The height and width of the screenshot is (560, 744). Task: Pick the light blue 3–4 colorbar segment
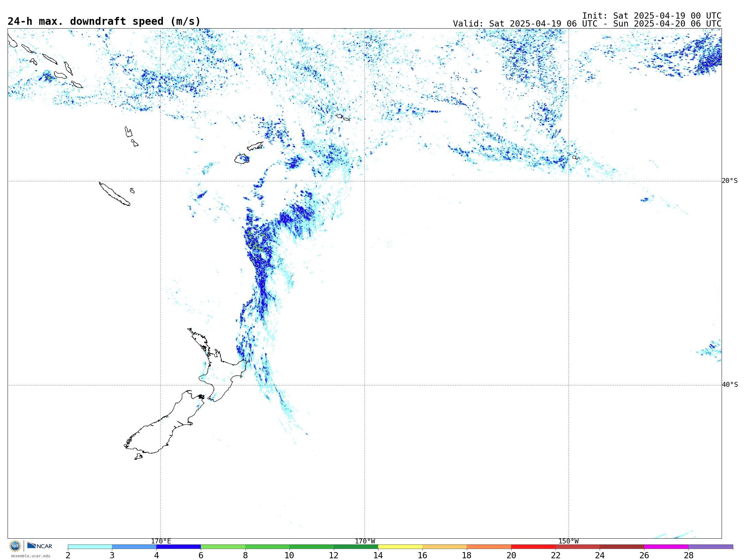click(134, 547)
